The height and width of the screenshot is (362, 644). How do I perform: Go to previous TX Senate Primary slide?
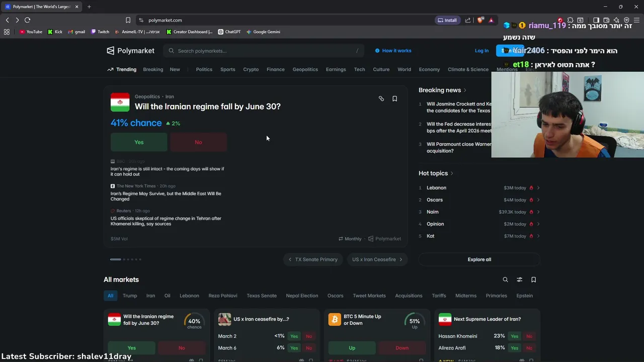pyautogui.click(x=313, y=259)
